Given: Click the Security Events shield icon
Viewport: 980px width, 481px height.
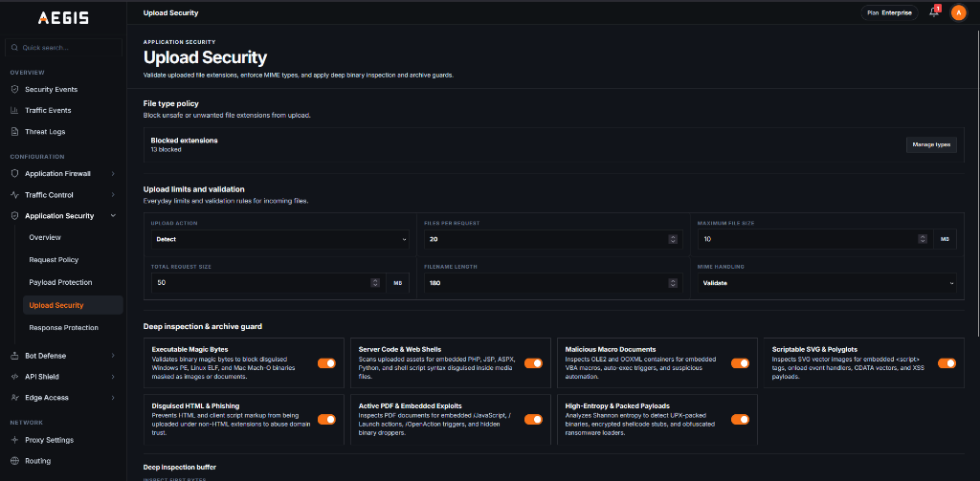Looking at the screenshot, I should pyautogui.click(x=14, y=89).
